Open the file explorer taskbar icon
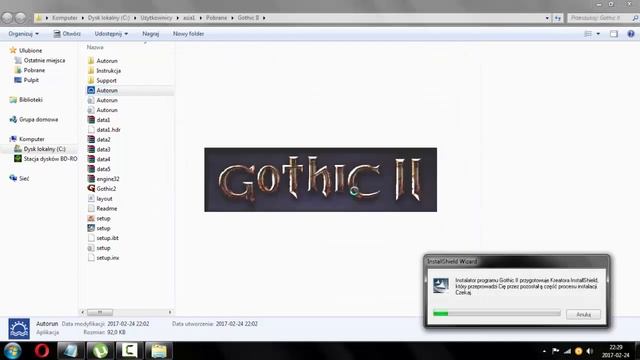640x360 pixels. click(158, 351)
